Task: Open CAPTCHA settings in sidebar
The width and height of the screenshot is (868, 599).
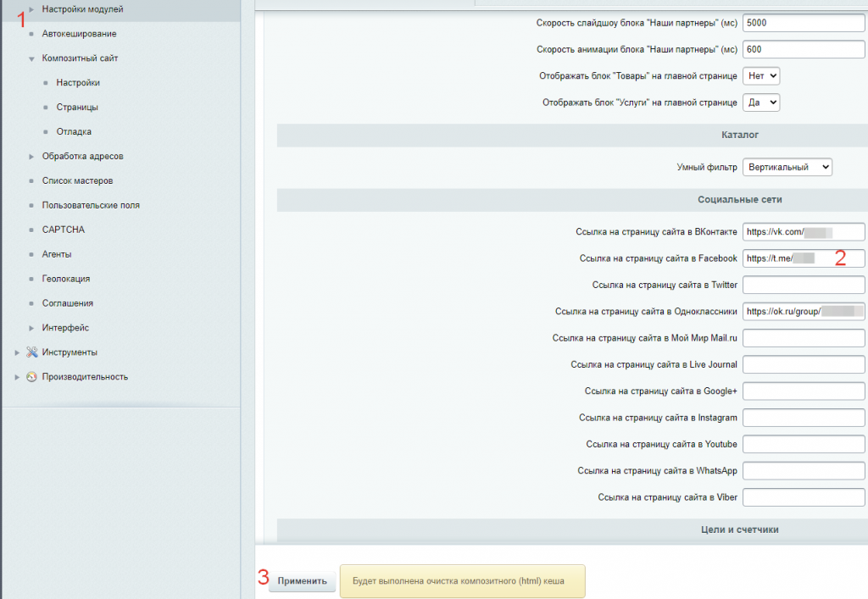Action: (63, 230)
